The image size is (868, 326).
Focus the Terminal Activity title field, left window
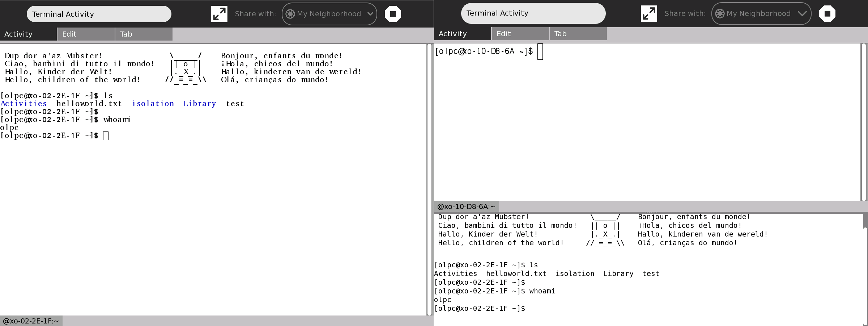click(x=99, y=14)
